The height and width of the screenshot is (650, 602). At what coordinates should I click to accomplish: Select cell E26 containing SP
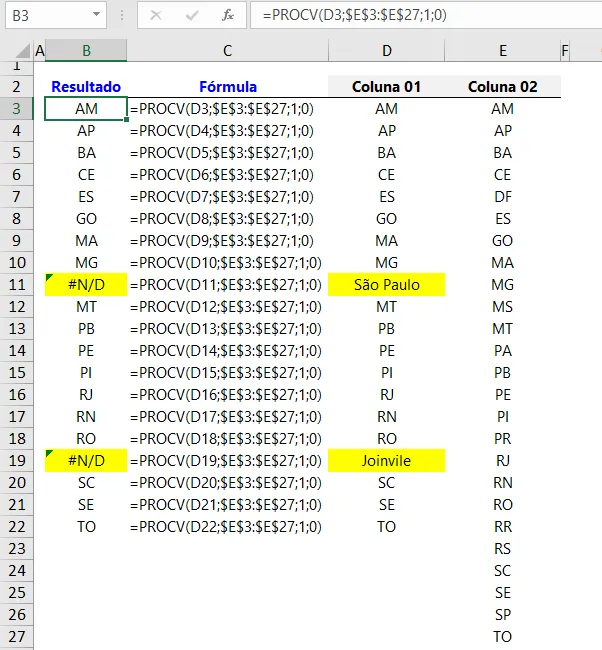tap(502, 614)
